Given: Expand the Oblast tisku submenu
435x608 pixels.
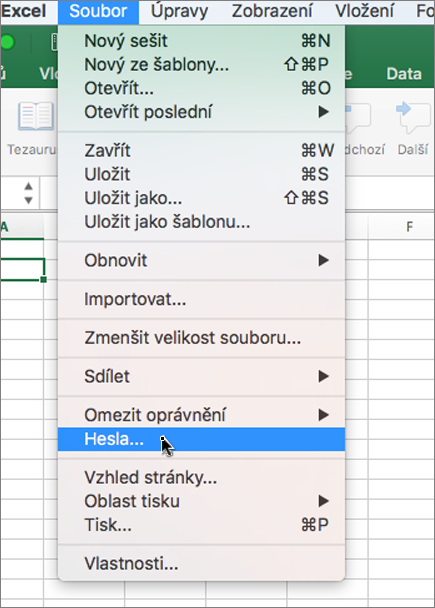Looking at the screenshot, I should (x=201, y=501).
